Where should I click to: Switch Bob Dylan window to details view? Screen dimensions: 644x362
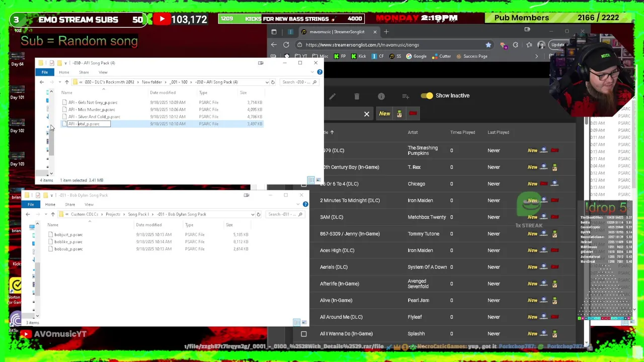coord(297,322)
